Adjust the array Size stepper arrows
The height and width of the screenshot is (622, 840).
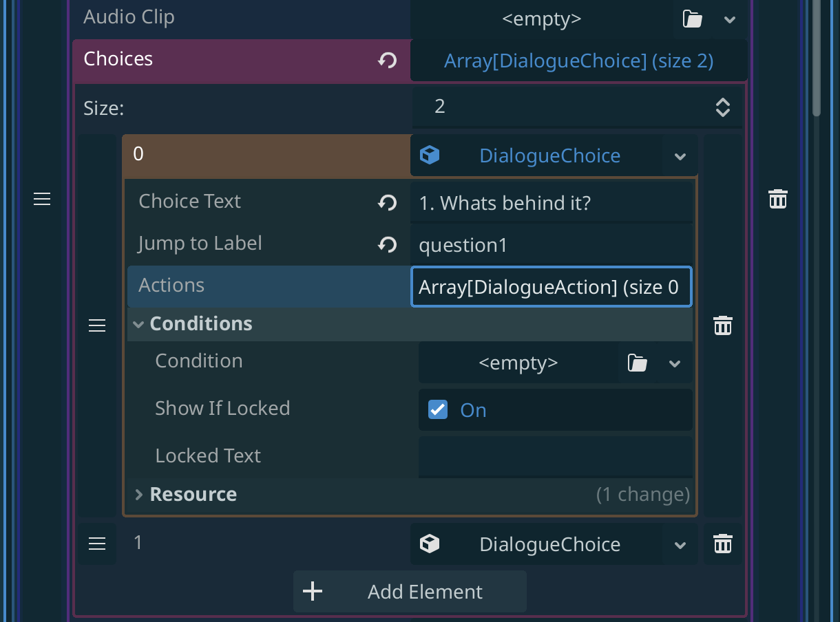pos(722,107)
